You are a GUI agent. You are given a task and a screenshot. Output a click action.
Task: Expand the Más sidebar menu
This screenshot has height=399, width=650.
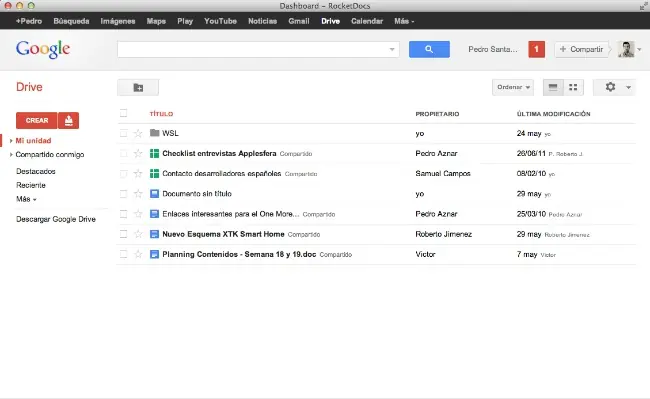click(x=26, y=199)
